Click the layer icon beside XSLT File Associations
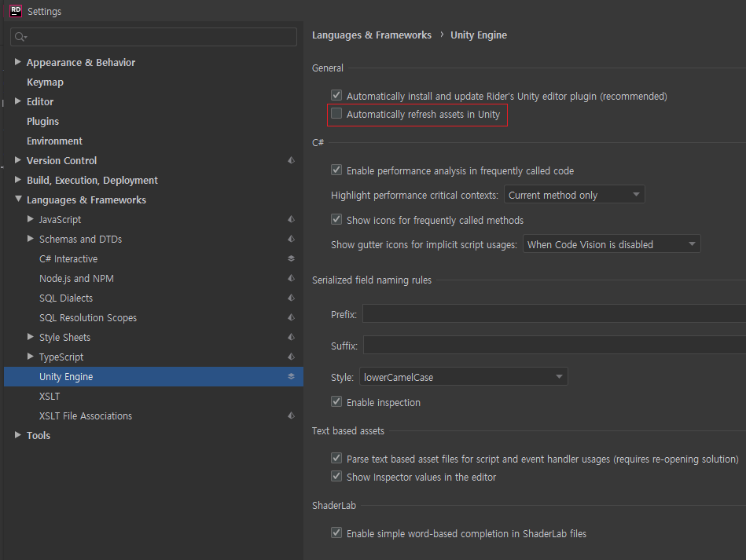Screen dimensions: 746x560 pyautogui.click(x=291, y=415)
